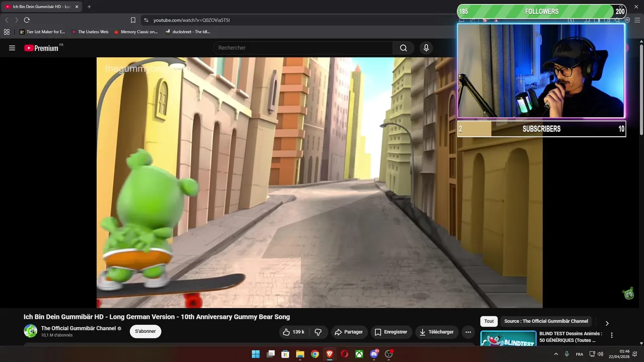Image resolution: width=644 pixels, height=362 pixels.
Task: Switch to Google Chrome on taskbar
Action: 315,354
